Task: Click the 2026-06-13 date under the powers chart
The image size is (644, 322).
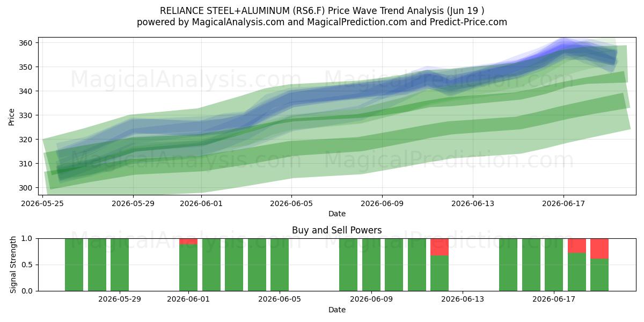Action: coord(462,299)
